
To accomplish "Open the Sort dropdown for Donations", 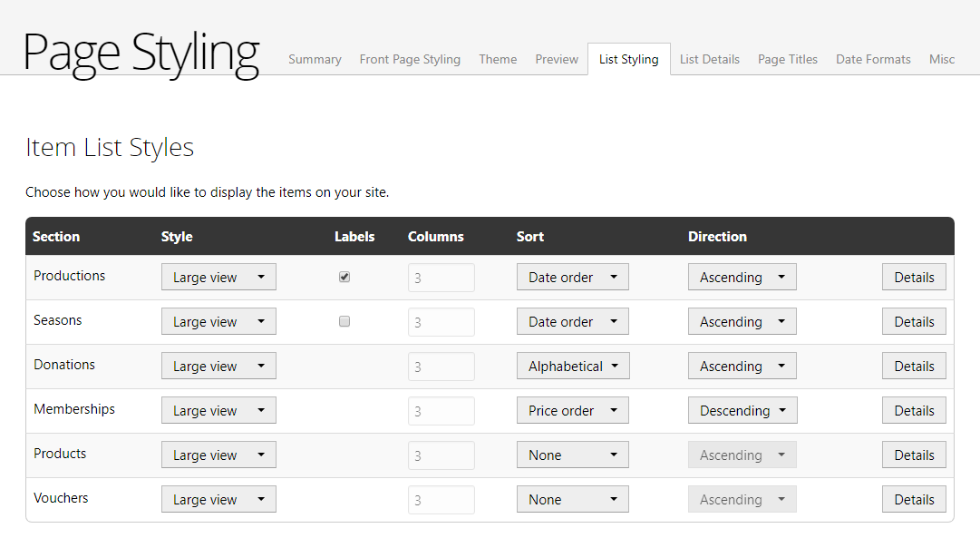I will 572,366.
